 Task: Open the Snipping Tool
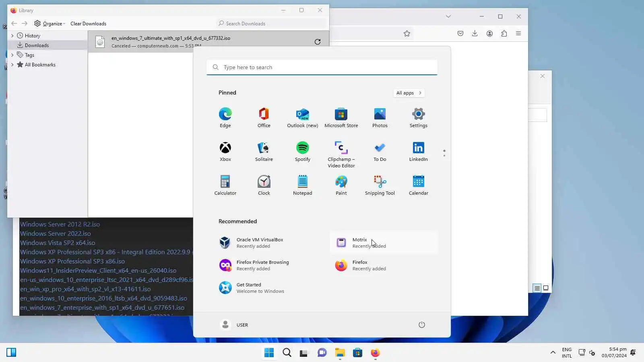point(380,185)
